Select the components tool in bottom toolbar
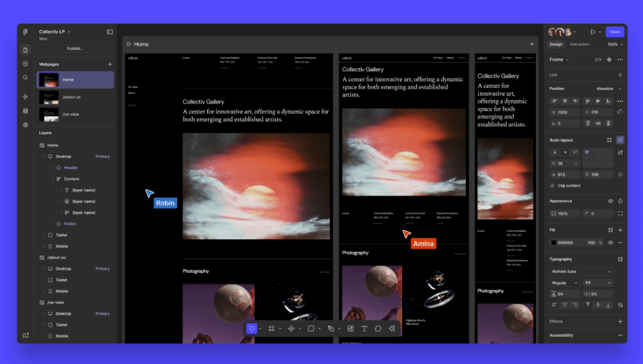The width and height of the screenshot is (643, 364). [x=291, y=328]
